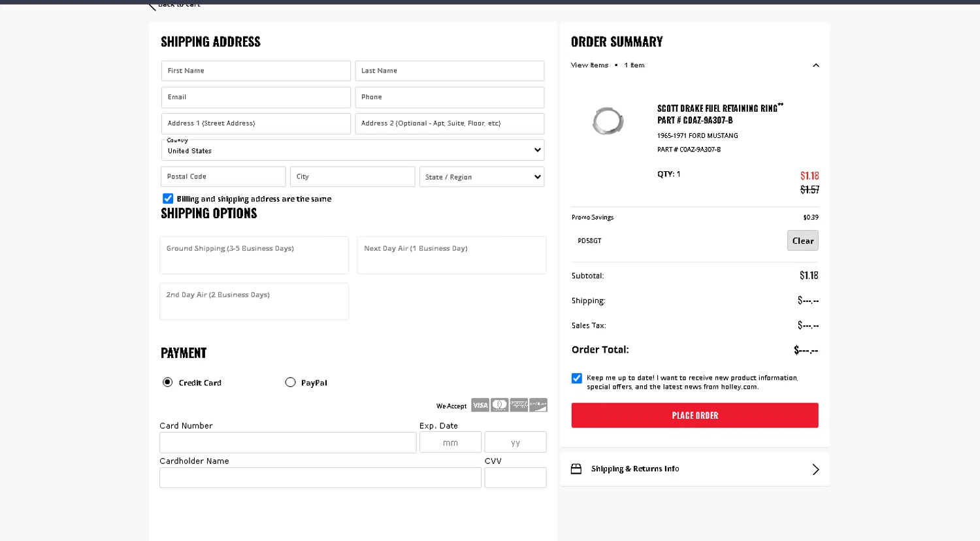The height and width of the screenshot is (541, 980).
Task: Select the PayPal payment option
Action: 291,382
